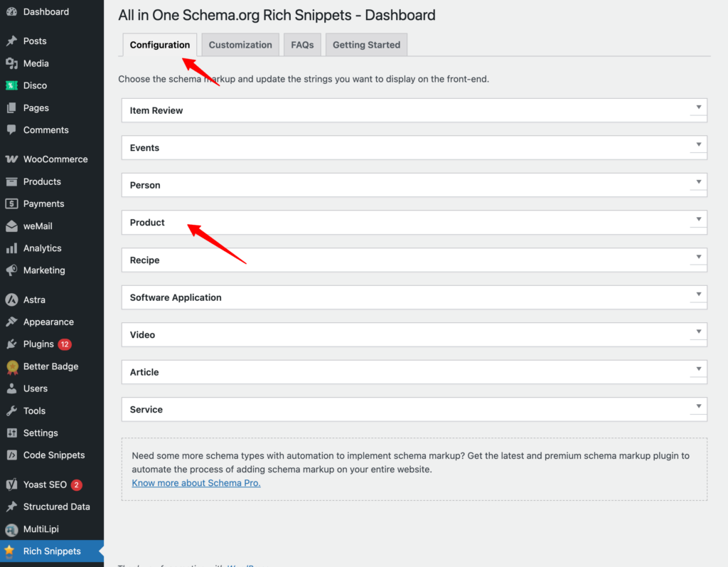Expand the Software Application panel arrow
Screen dimensions: 728x567
coord(699,295)
